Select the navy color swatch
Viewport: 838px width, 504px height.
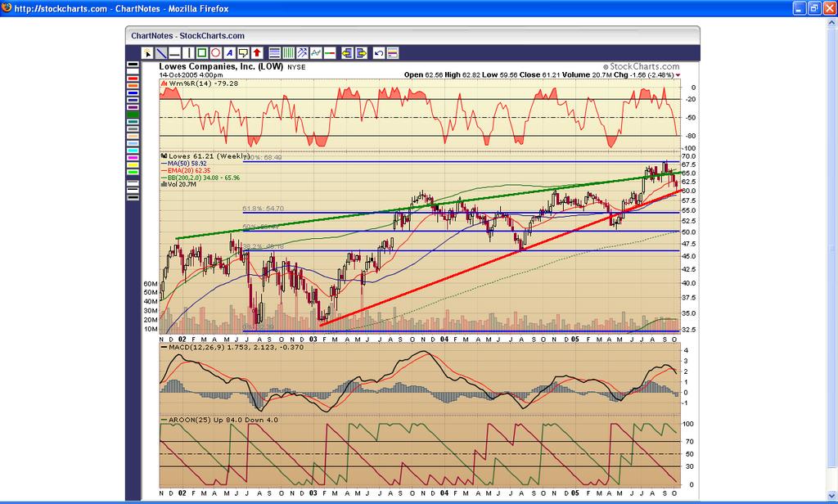pos(133,101)
